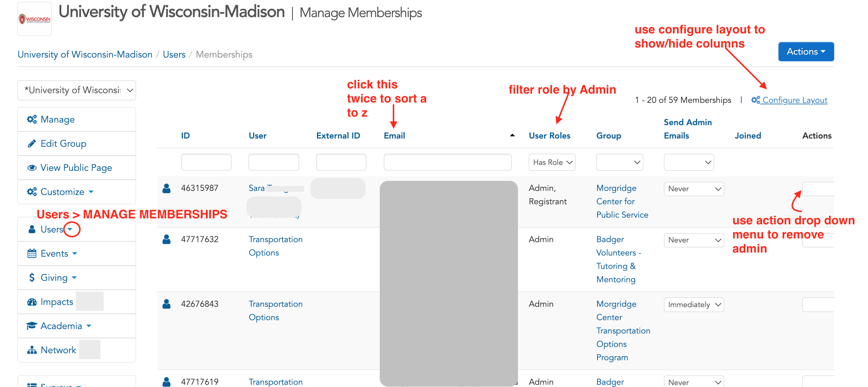The width and height of the screenshot is (868, 387).
Task: Click the Edit Group pencil icon
Action: pyautogui.click(x=32, y=143)
